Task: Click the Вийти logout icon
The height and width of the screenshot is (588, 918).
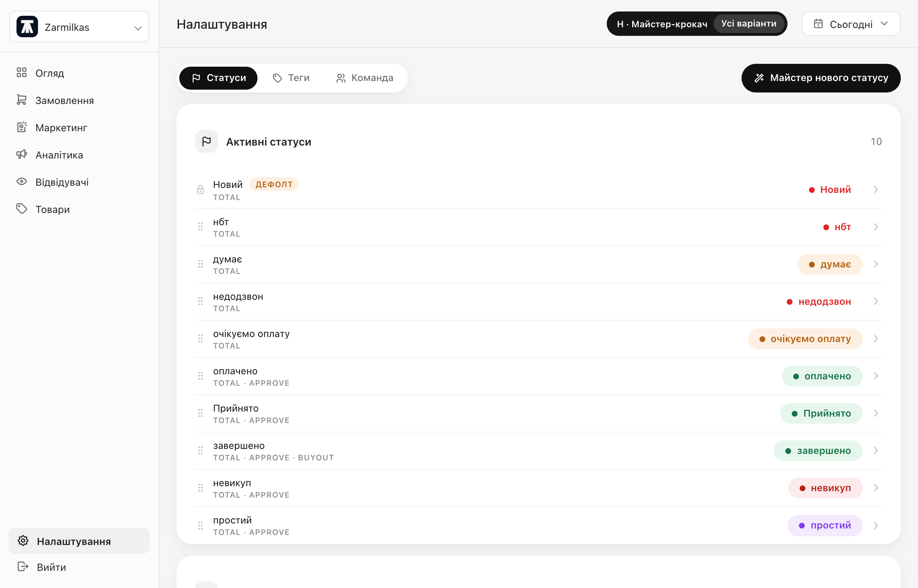Action: pos(23,566)
